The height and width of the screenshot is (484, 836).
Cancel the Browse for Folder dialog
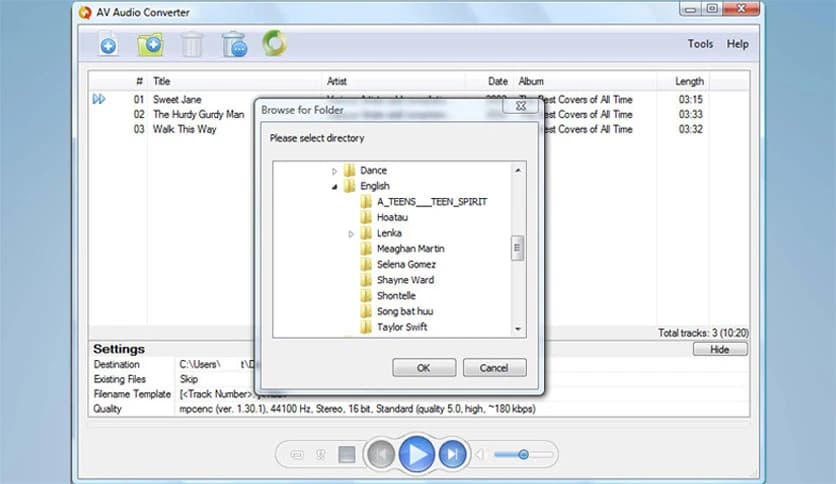pyautogui.click(x=494, y=368)
